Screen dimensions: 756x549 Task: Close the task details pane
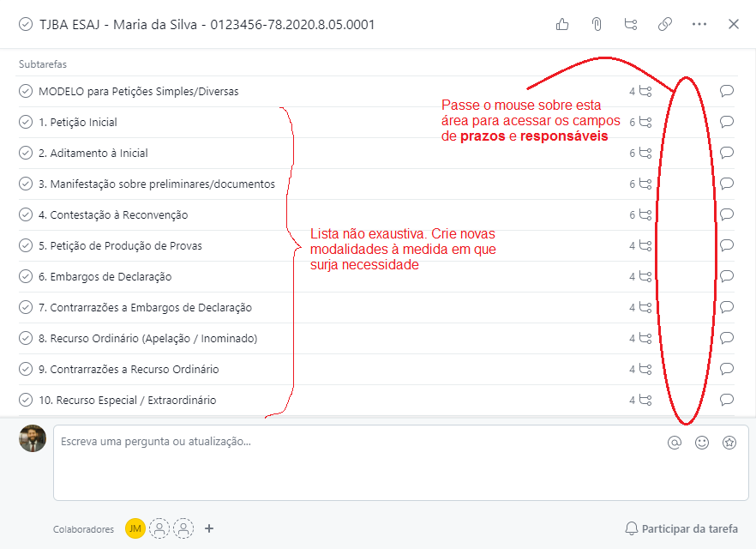(734, 24)
